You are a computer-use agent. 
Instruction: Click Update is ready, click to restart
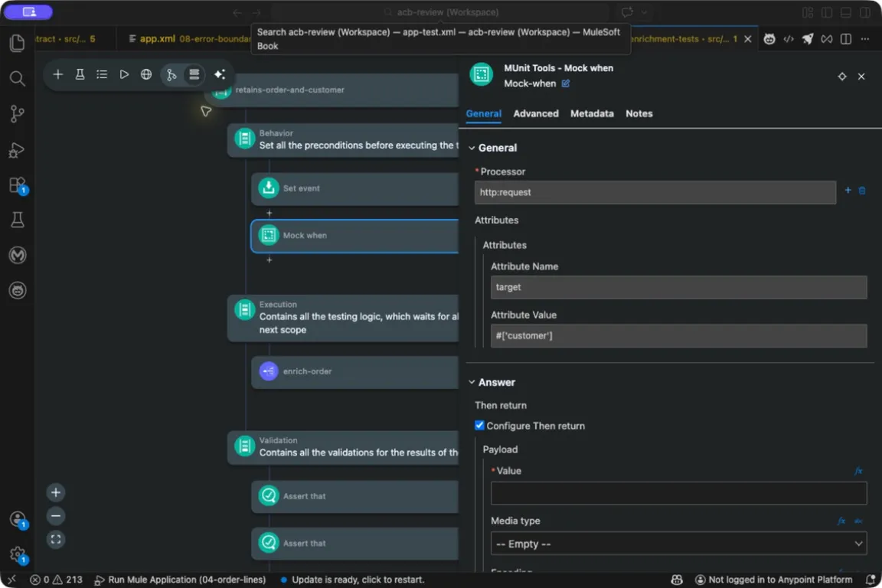[x=352, y=580]
